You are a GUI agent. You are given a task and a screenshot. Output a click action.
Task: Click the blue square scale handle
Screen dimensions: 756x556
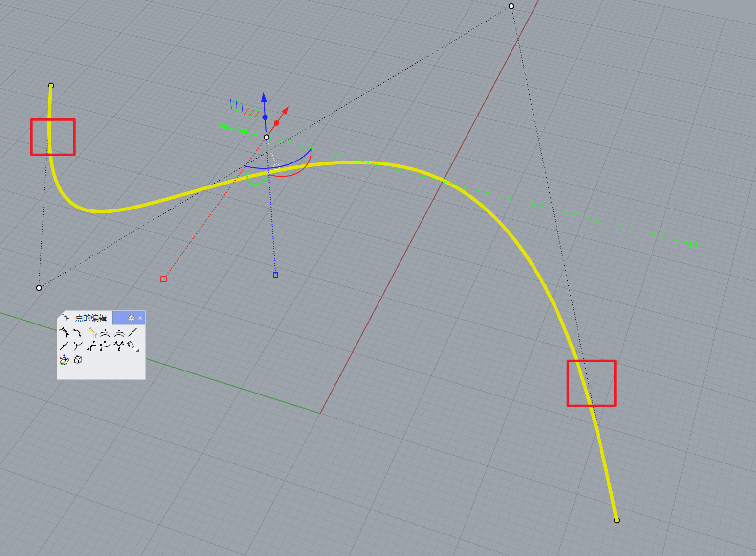275,275
